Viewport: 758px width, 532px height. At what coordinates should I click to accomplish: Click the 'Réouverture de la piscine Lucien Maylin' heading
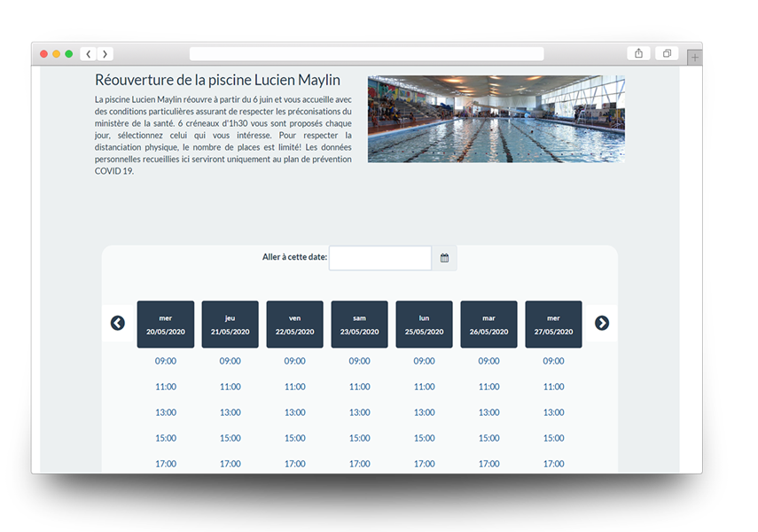tap(217, 80)
